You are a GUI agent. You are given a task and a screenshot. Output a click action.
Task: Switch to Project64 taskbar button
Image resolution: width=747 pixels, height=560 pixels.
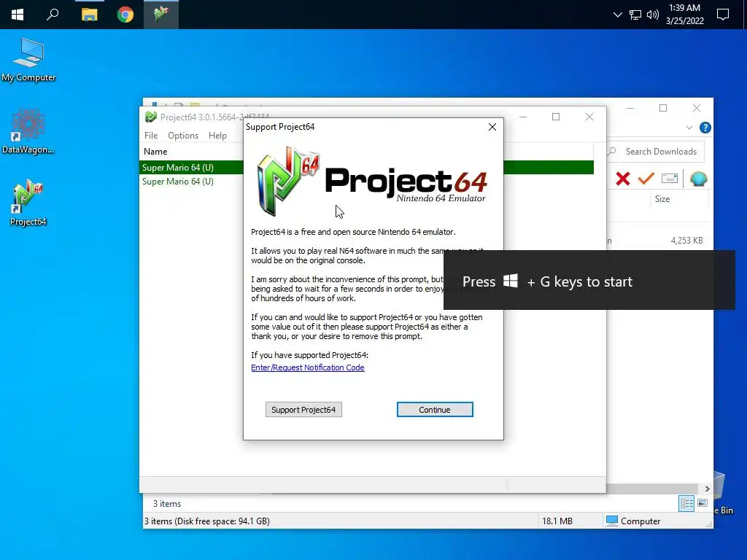click(161, 15)
